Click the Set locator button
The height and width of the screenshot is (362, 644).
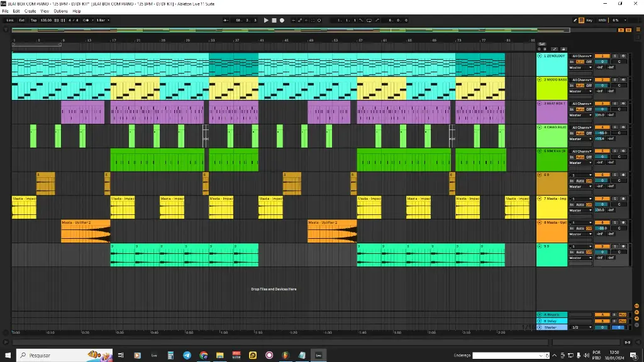(x=541, y=44)
